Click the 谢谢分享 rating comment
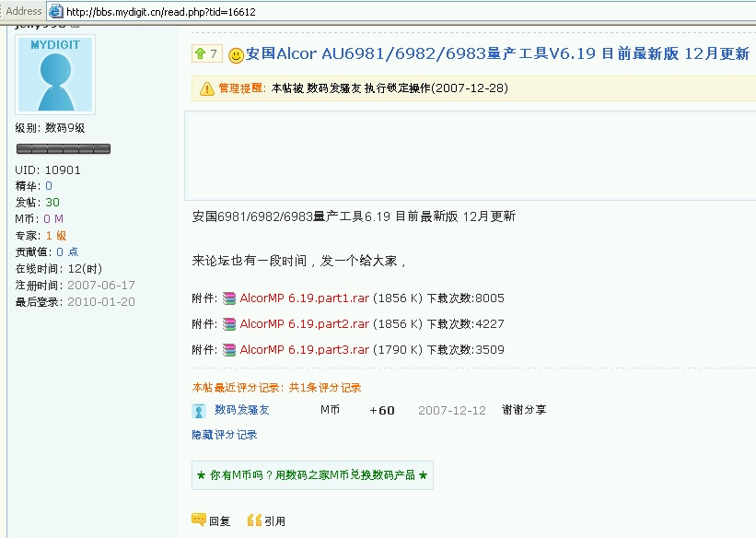The width and height of the screenshot is (756, 538). (524, 410)
